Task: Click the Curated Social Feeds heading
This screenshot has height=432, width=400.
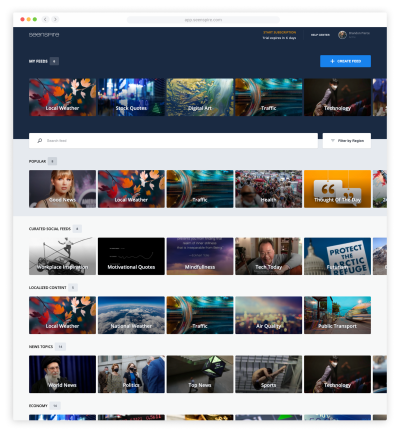Action: (x=50, y=229)
